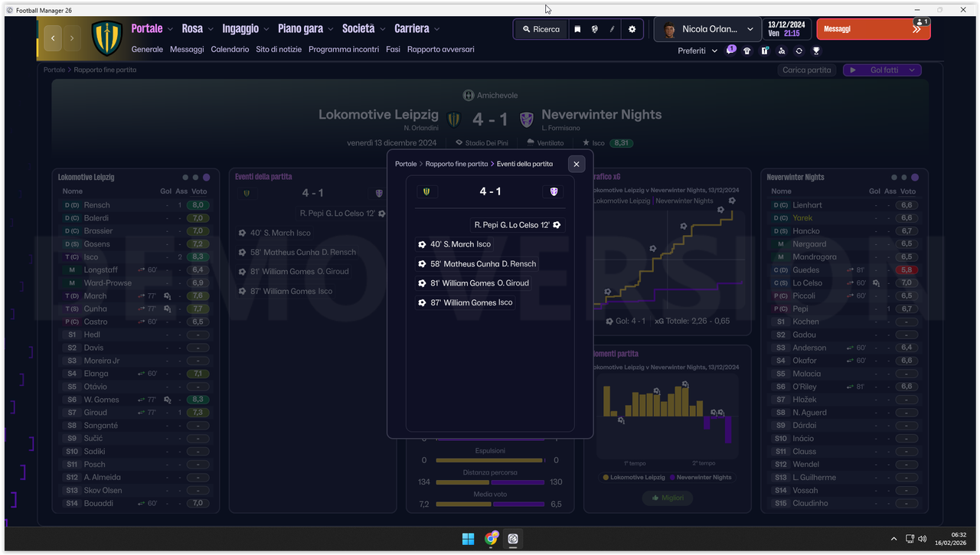Show hidden system tray icons
This screenshot has width=980, height=555.
893,539
